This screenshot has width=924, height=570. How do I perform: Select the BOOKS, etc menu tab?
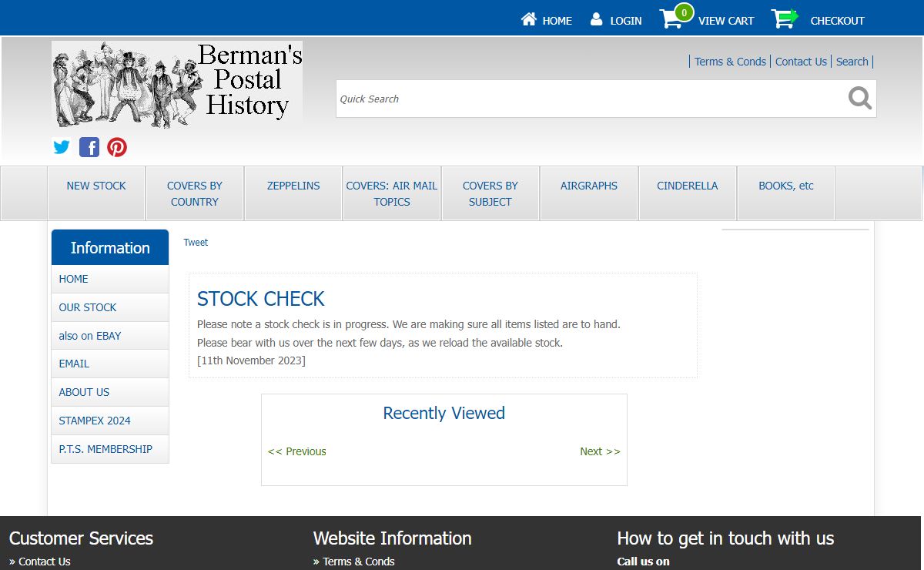coord(786,193)
